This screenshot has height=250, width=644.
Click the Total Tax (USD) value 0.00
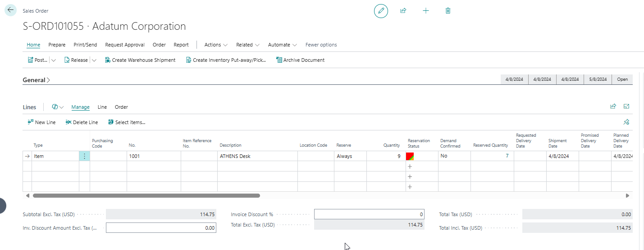[577, 214]
